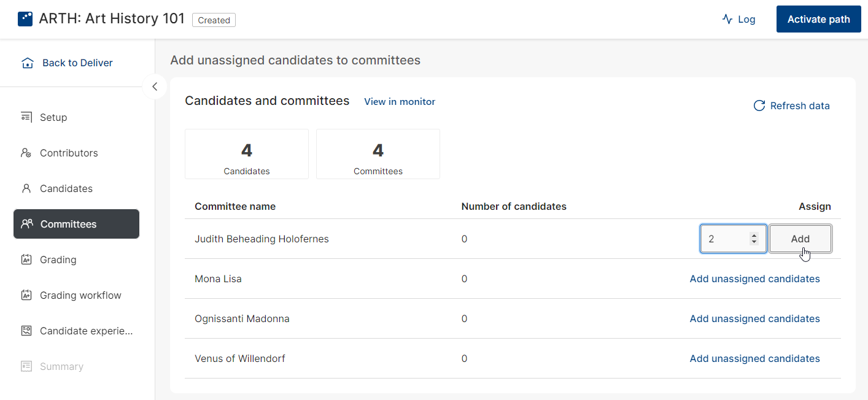Viewport: 868px width, 400px height.
Task: Increase candidate count with stepper up arrow
Action: [754, 236]
